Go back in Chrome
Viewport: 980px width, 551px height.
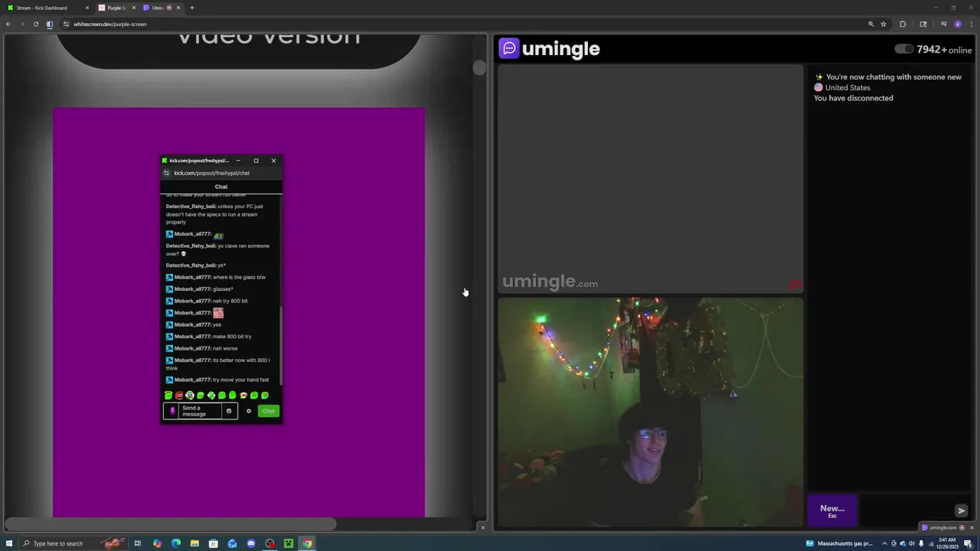[8, 24]
